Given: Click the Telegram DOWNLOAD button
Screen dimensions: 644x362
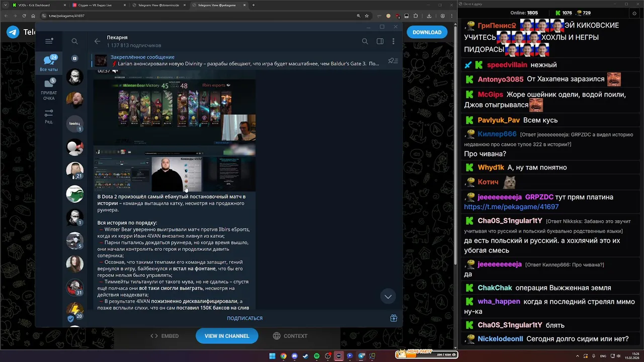Looking at the screenshot, I should (x=427, y=32).
